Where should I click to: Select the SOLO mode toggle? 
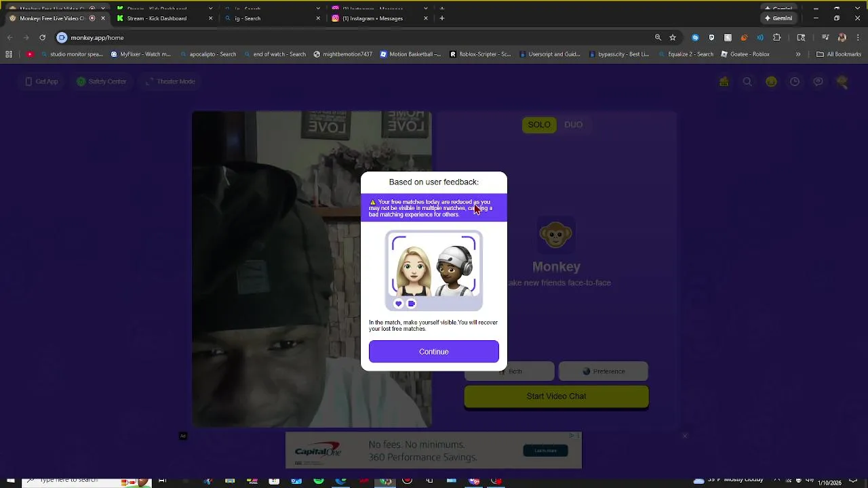pos(539,125)
